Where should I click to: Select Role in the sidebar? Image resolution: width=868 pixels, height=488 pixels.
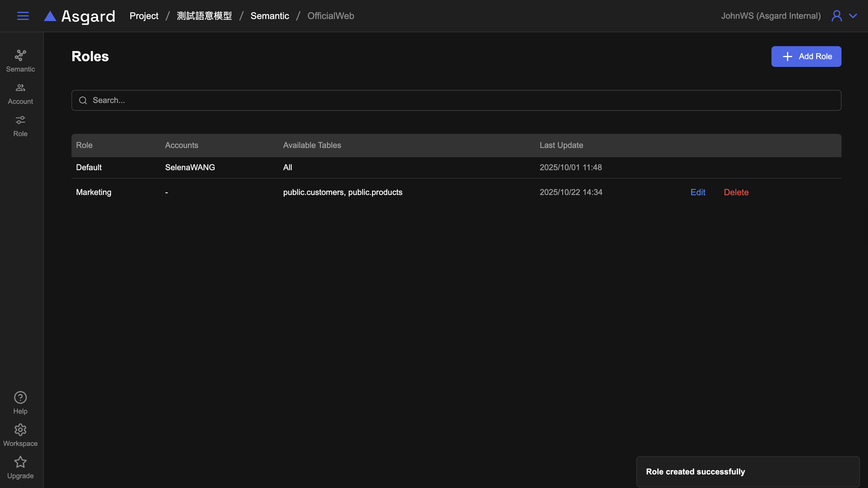tap(20, 126)
